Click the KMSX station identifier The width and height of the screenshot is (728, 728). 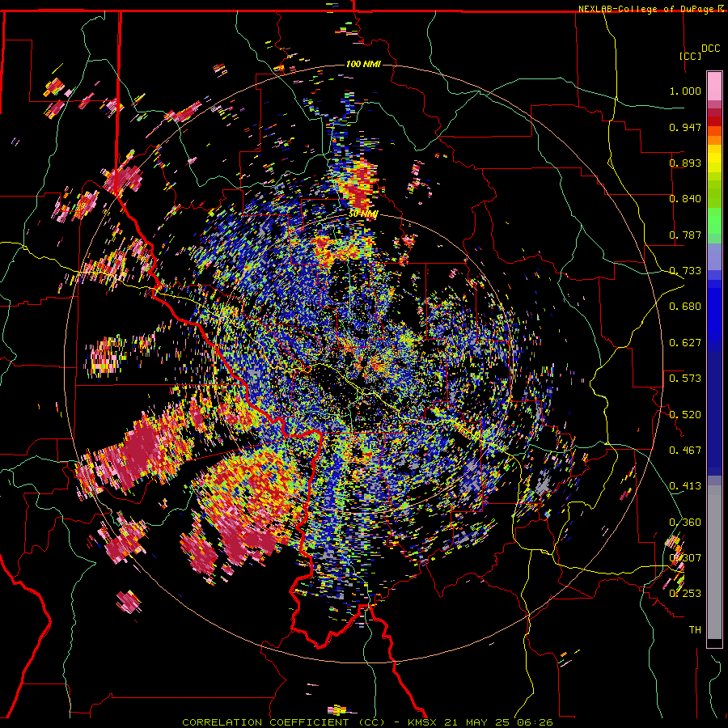click(x=423, y=722)
